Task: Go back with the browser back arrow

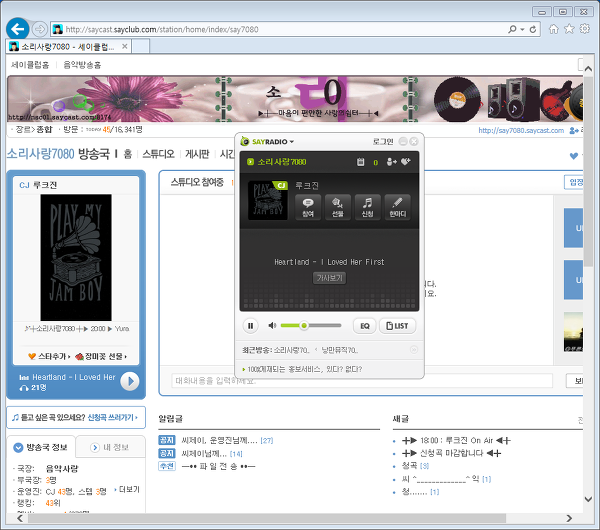Action: pos(18,29)
